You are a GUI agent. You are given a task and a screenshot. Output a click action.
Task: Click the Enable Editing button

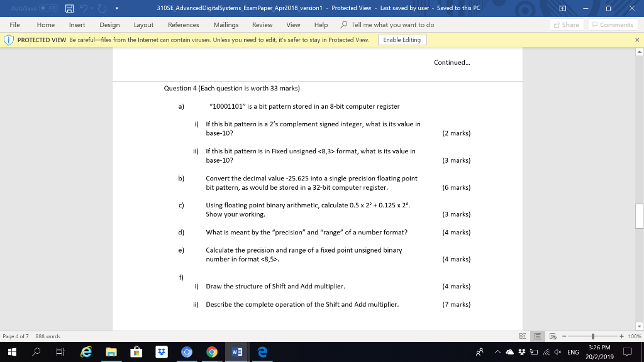click(x=404, y=39)
